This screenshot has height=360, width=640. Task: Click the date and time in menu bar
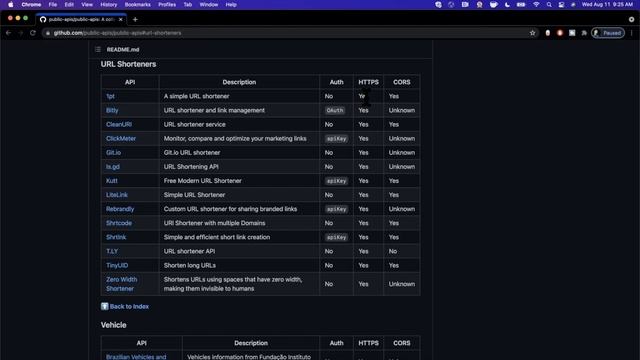[607, 4]
